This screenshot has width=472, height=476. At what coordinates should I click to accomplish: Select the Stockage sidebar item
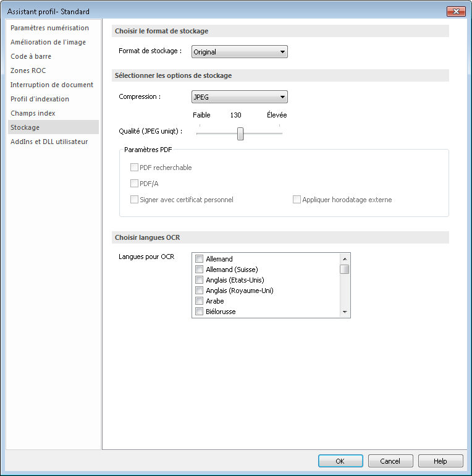click(53, 127)
